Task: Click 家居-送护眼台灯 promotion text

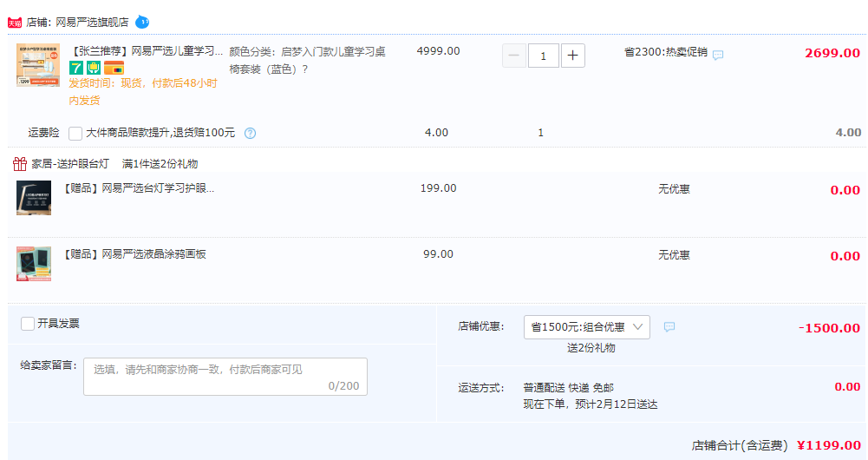Action: [70, 164]
